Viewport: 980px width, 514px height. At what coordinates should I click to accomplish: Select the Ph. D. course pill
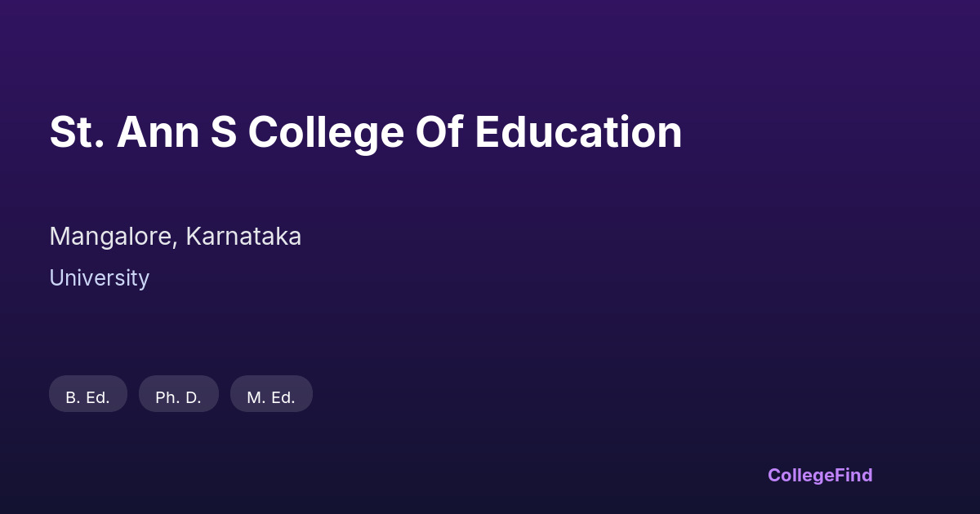(179, 394)
